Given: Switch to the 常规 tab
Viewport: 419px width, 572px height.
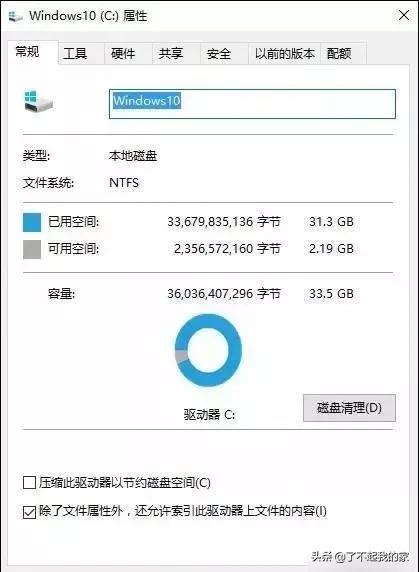Looking at the screenshot, I should point(28,52).
